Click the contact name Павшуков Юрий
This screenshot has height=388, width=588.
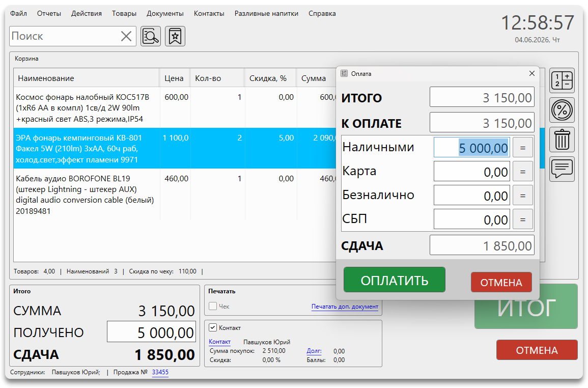267,342
